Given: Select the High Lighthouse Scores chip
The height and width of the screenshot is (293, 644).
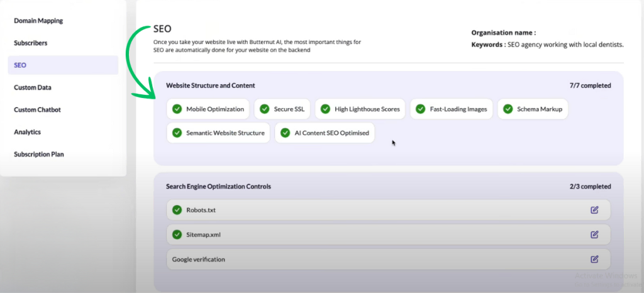Looking at the screenshot, I should [x=360, y=109].
